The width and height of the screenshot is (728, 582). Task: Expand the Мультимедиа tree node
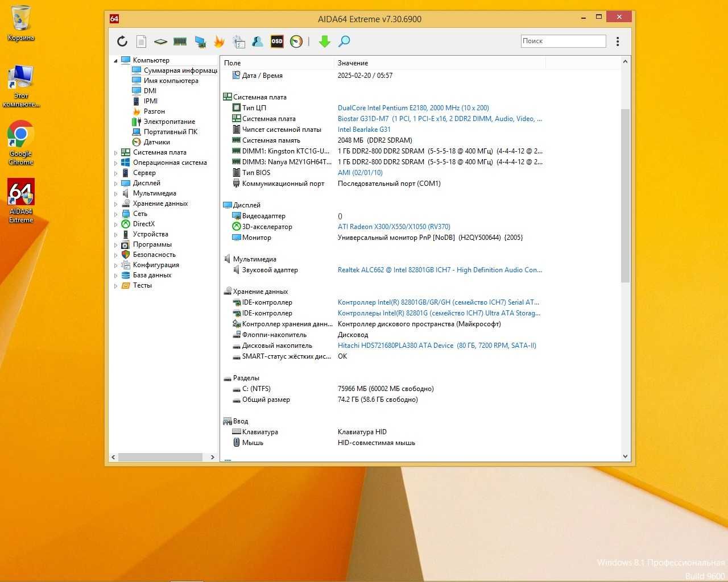click(115, 193)
